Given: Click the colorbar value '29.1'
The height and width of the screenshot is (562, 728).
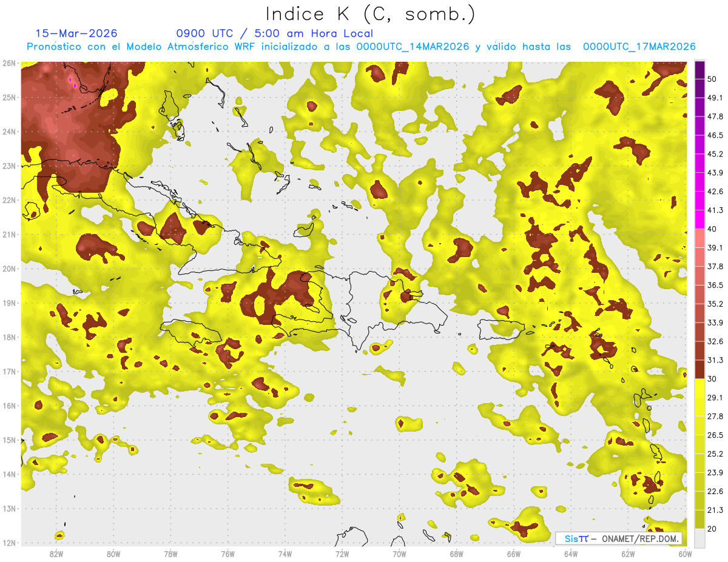Looking at the screenshot, I should click(715, 397).
